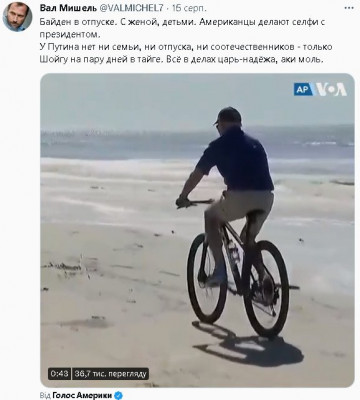Image resolution: width=360 pixels, height=400 pixels.
Task: Click the VOA logo on the video
Action: coord(331,89)
